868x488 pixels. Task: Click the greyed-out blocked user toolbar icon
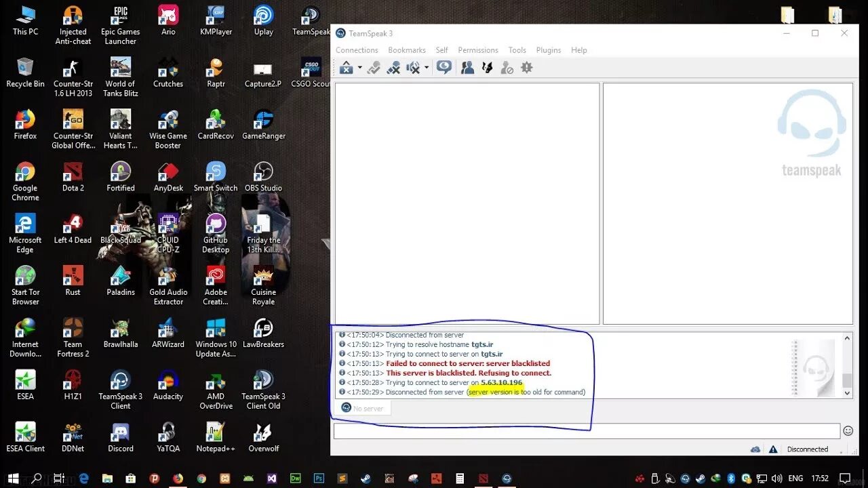(507, 68)
